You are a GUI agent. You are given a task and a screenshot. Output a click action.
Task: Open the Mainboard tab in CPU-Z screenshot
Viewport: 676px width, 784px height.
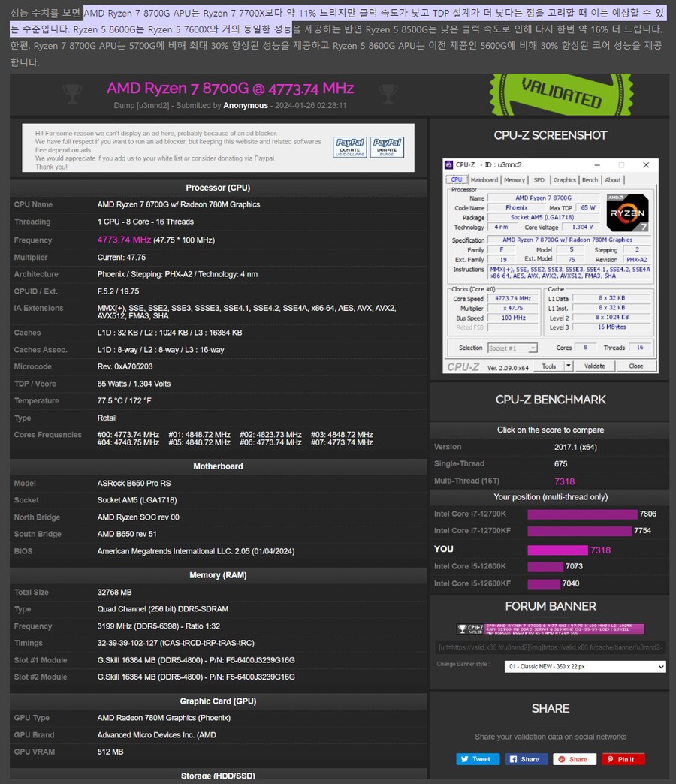coord(484,180)
